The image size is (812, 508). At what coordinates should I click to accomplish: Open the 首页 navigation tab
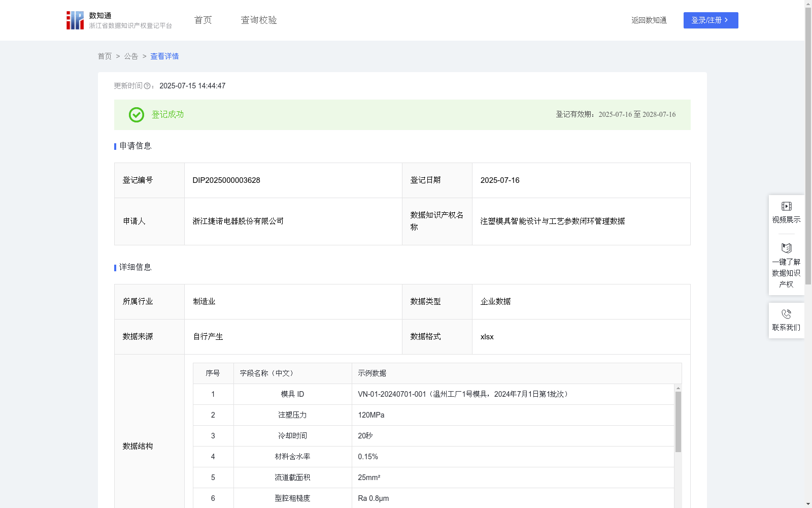(x=203, y=20)
